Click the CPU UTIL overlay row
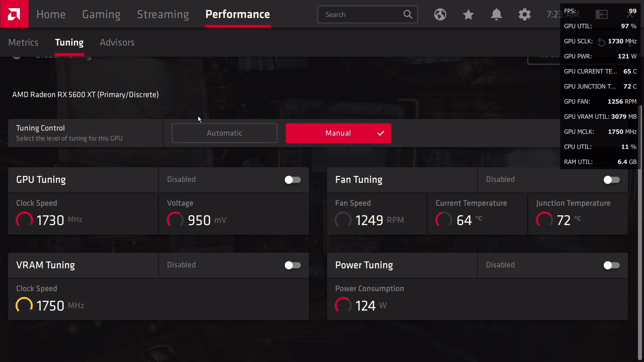 (x=600, y=147)
